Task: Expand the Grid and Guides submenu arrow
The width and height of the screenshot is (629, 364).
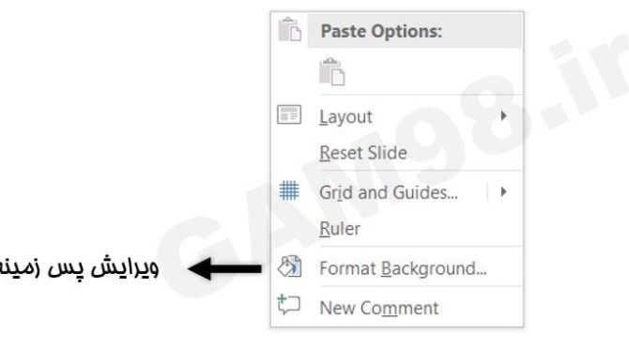Action: [503, 192]
